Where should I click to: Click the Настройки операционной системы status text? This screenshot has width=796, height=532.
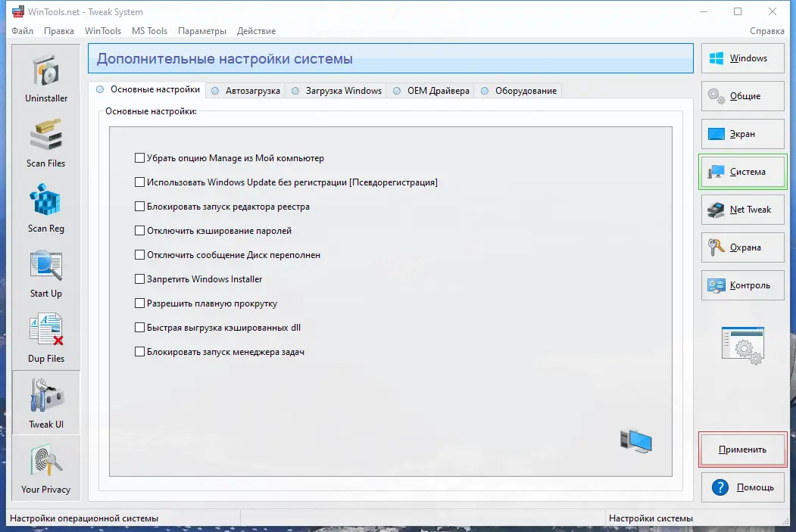[x=84, y=518]
